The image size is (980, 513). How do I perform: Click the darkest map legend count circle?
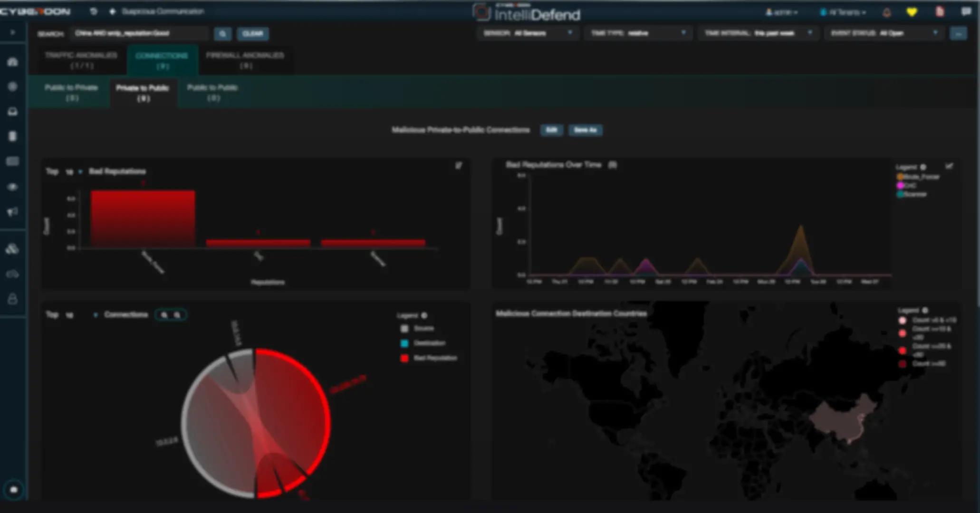click(902, 364)
